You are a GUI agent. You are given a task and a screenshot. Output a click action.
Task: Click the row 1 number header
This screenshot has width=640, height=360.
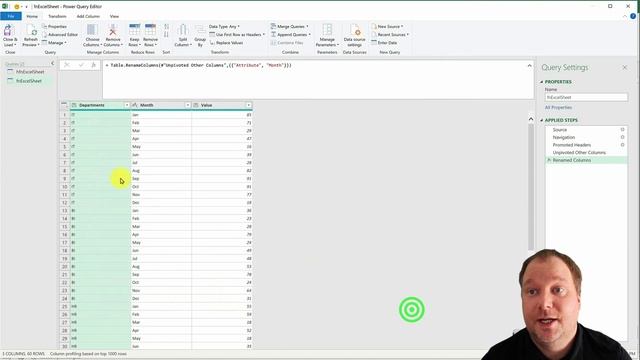64,115
